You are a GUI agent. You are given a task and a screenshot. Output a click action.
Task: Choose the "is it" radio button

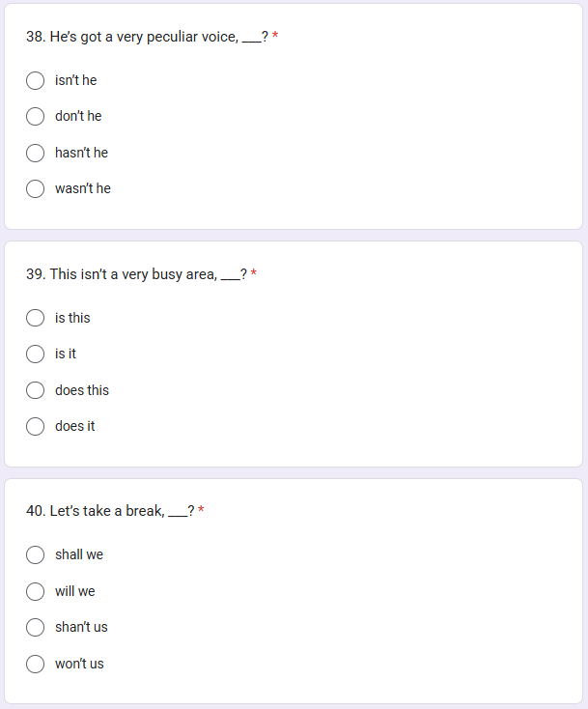pos(36,354)
